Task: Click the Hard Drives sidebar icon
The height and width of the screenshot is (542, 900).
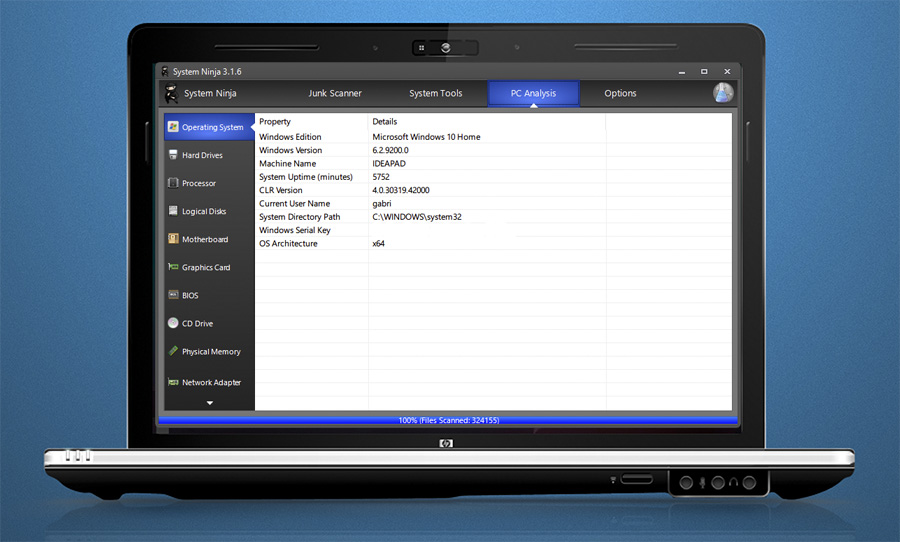Action: click(173, 154)
